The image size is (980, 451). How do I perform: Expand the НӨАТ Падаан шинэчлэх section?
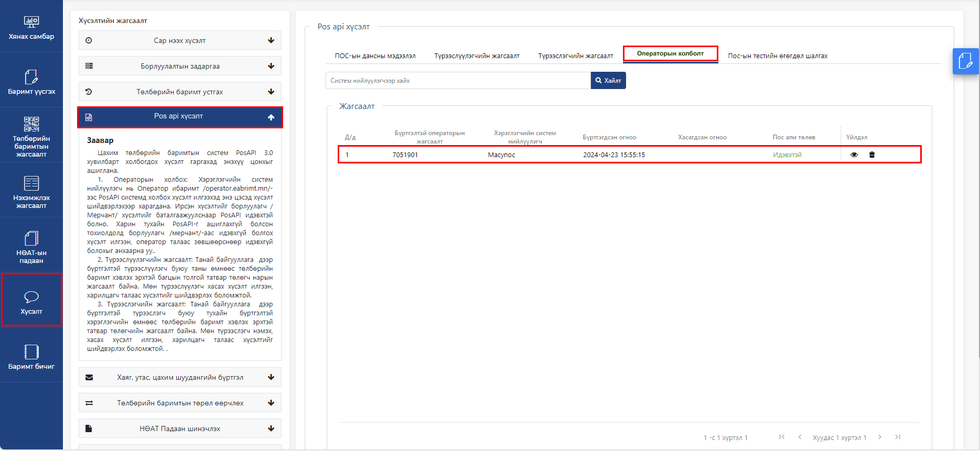[180, 428]
